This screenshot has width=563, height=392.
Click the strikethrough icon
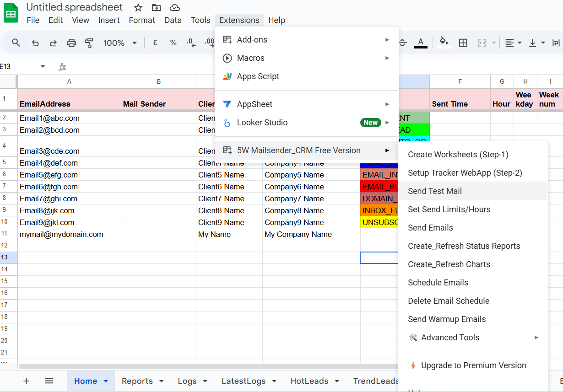tap(402, 43)
